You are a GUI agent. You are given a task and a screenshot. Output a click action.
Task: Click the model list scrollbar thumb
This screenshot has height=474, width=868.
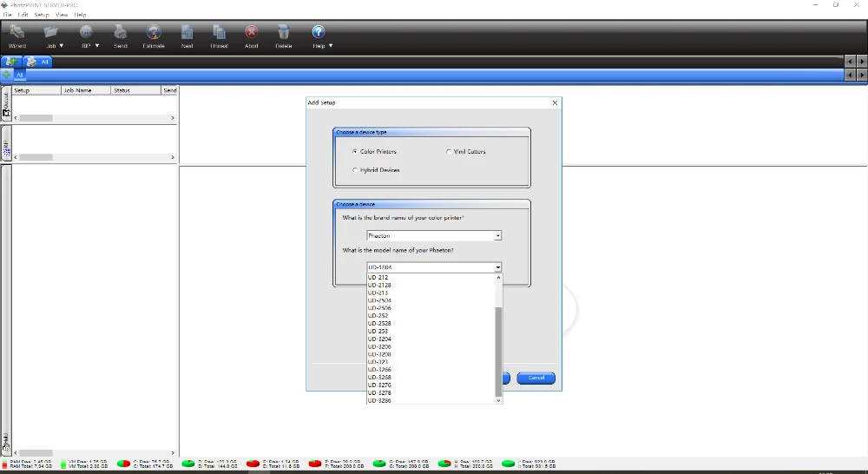498,352
